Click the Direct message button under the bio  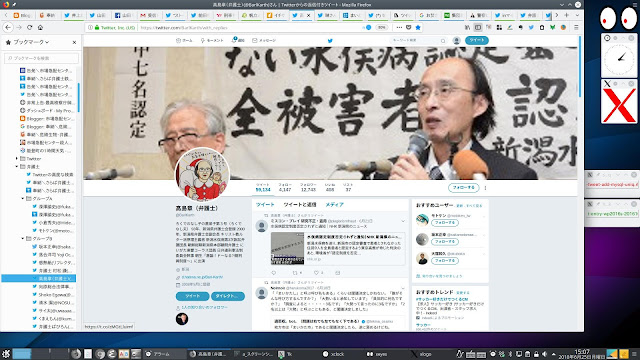click(x=228, y=296)
